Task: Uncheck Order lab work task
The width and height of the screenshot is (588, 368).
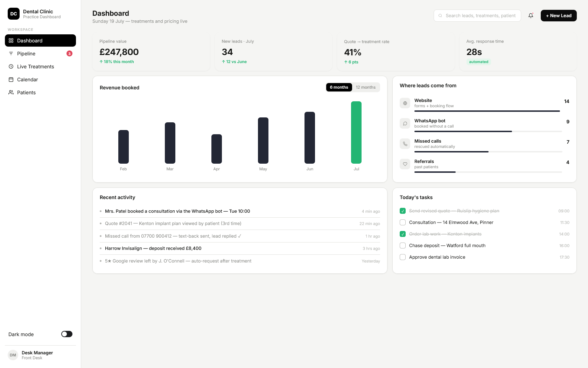Action: (x=402, y=234)
